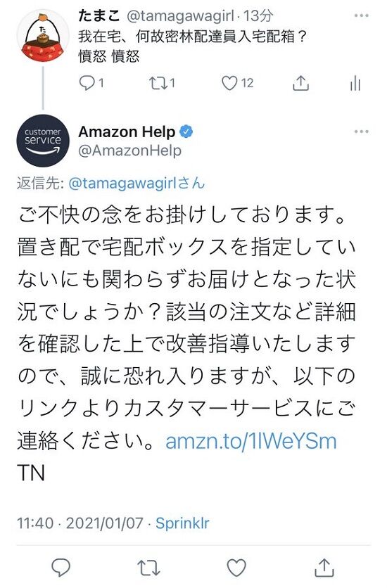
Task: Open @AmazonHelp handle
Action: tap(129, 151)
